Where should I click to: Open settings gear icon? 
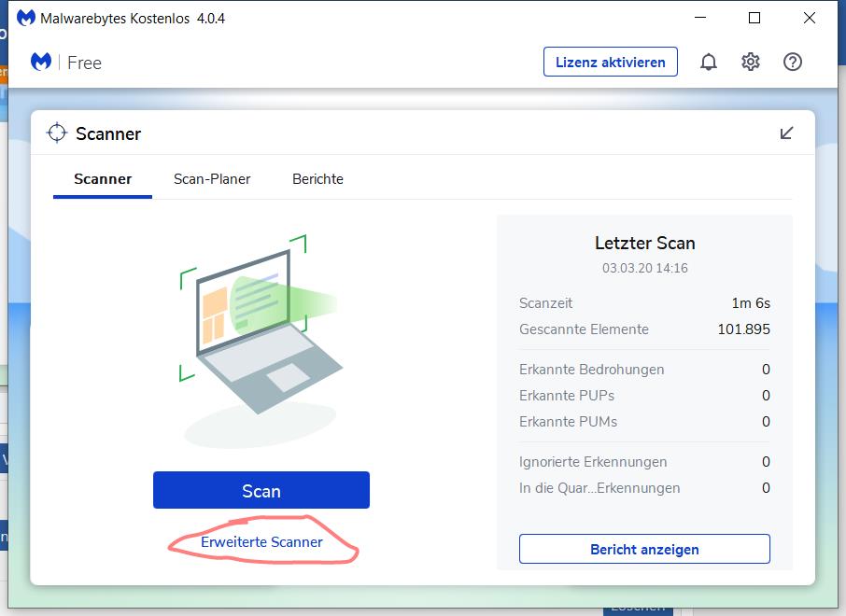click(751, 62)
